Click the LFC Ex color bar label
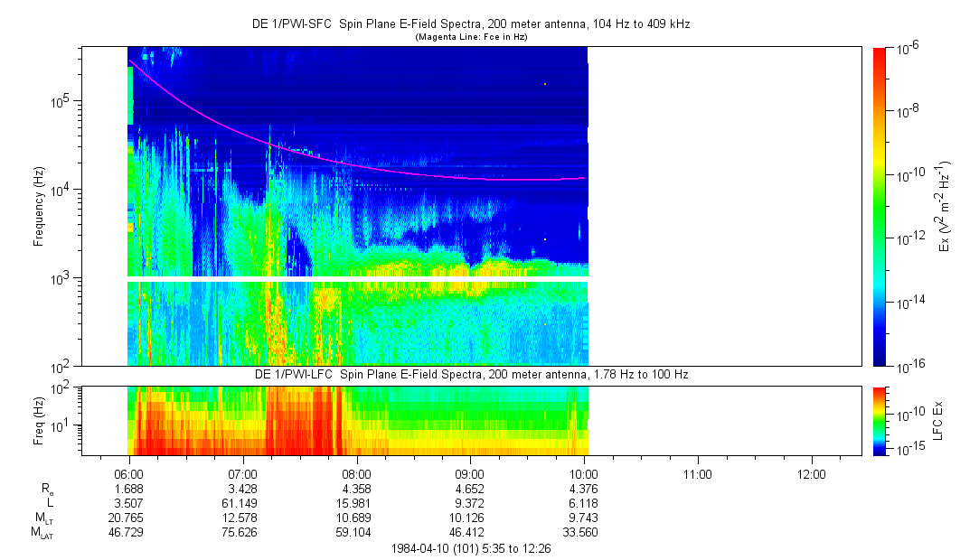979x560 pixels. point(938,421)
